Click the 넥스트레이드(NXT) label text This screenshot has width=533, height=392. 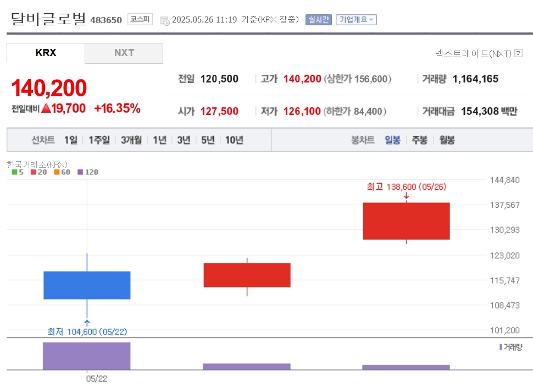tap(473, 53)
